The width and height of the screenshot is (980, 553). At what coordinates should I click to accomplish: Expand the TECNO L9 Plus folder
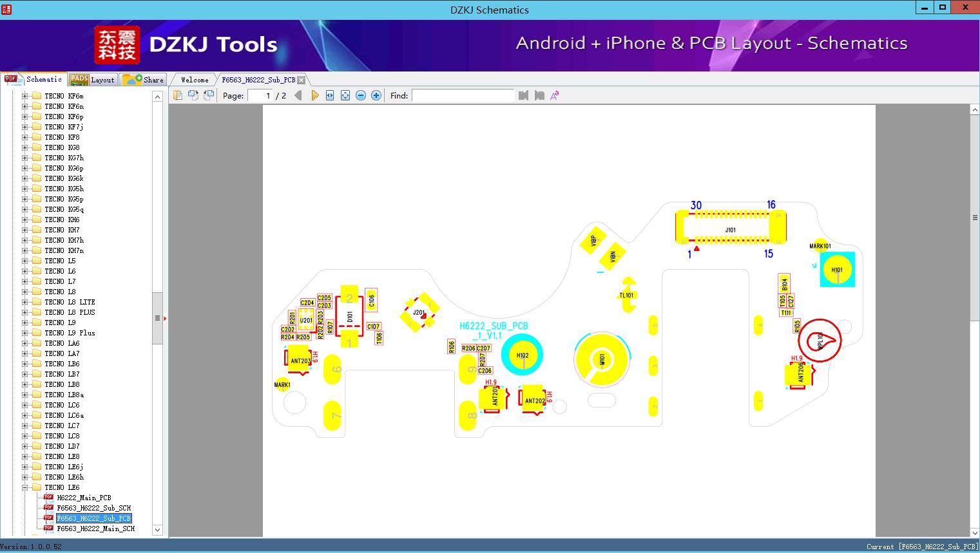point(25,333)
